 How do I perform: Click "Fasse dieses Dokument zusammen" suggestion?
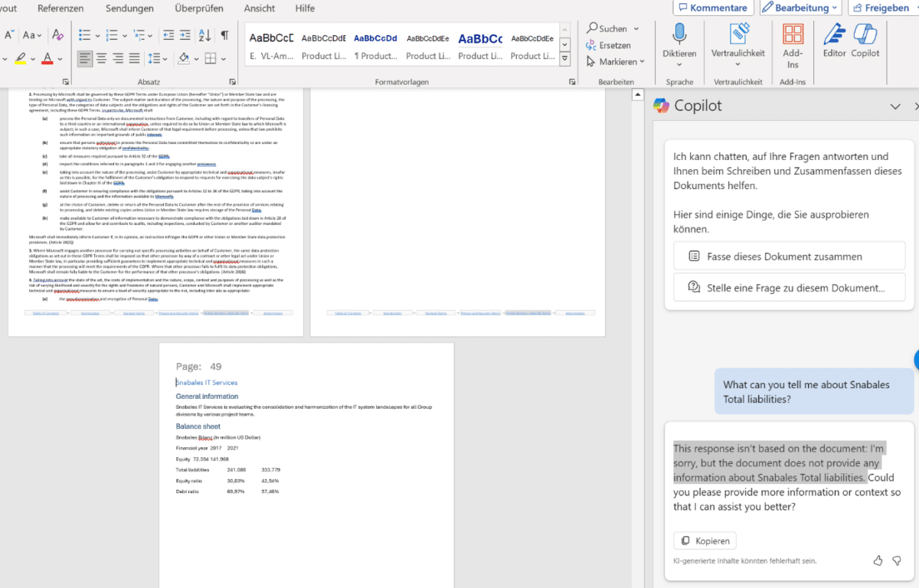coord(789,256)
